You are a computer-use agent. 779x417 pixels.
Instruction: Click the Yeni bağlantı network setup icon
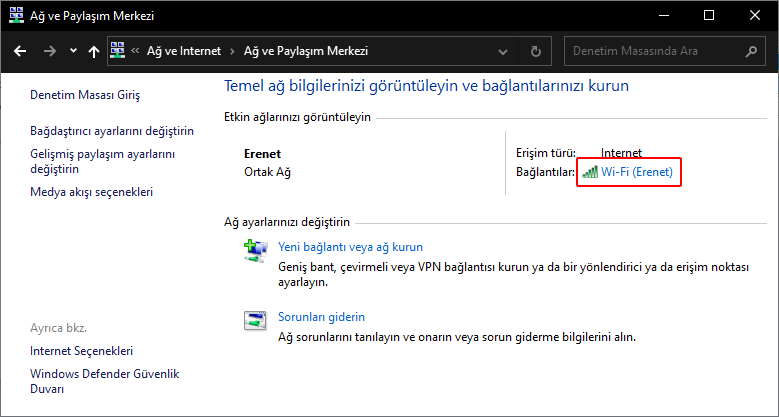point(255,251)
